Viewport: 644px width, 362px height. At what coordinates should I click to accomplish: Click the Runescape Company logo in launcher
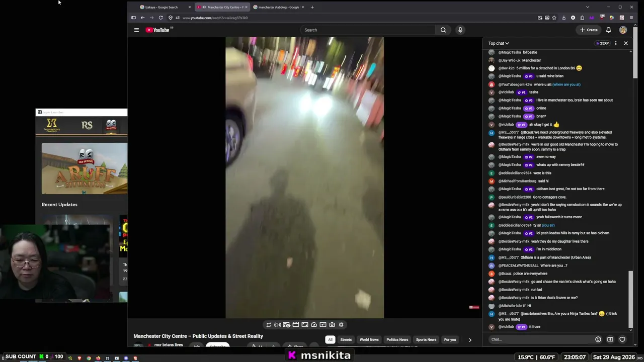click(52, 126)
